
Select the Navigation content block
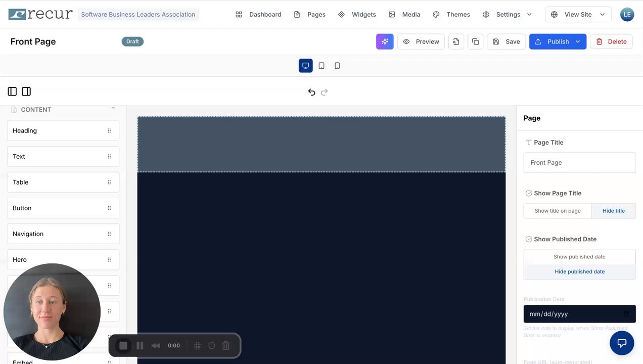point(63,234)
